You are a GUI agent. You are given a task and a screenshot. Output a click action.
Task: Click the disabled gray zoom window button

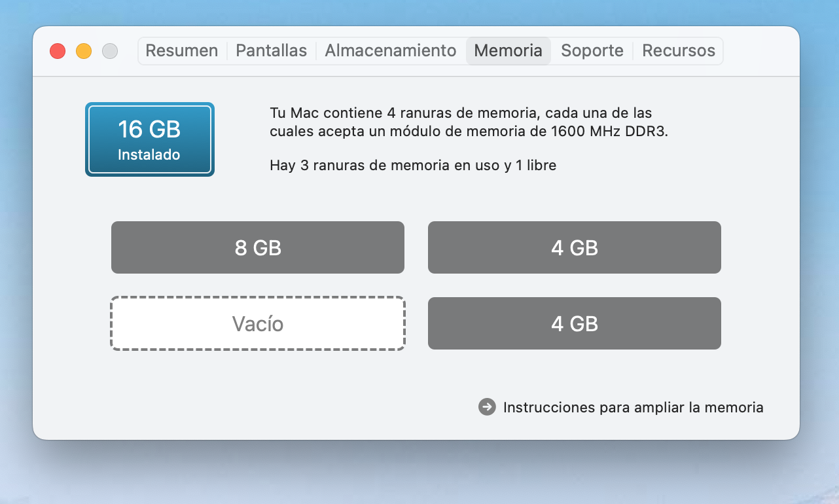[110, 51]
